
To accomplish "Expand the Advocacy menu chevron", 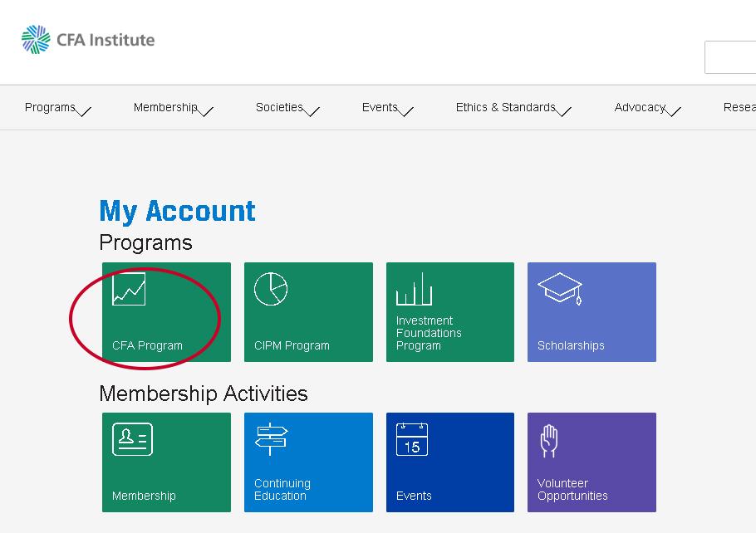I will click(x=673, y=111).
